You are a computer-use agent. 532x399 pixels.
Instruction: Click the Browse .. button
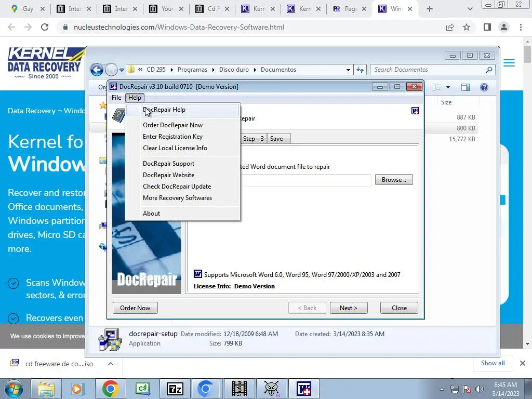pyautogui.click(x=394, y=180)
